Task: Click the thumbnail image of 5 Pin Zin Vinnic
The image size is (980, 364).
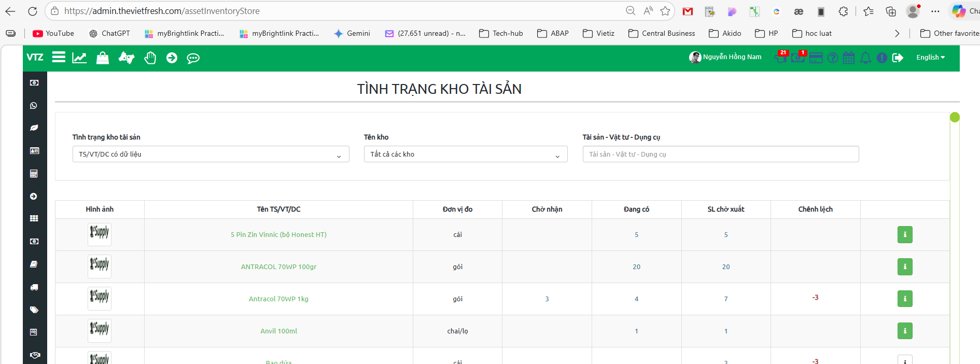Action: point(100,234)
